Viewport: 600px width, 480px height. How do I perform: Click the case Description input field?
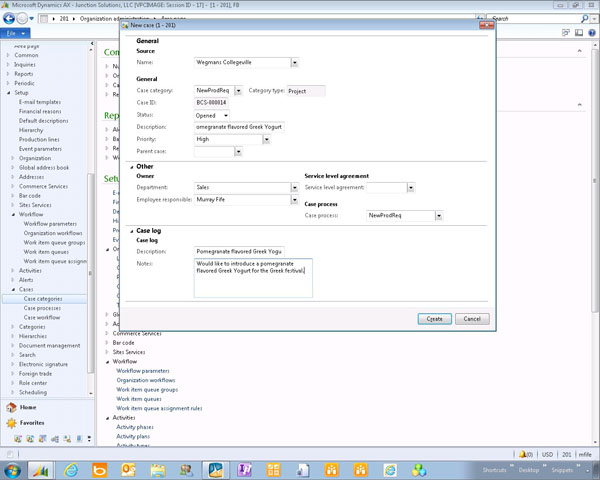coord(239,127)
